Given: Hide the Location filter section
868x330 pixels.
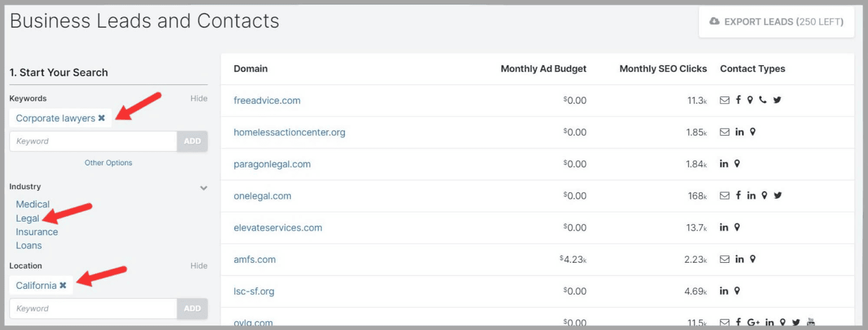Looking at the screenshot, I should click(199, 266).
